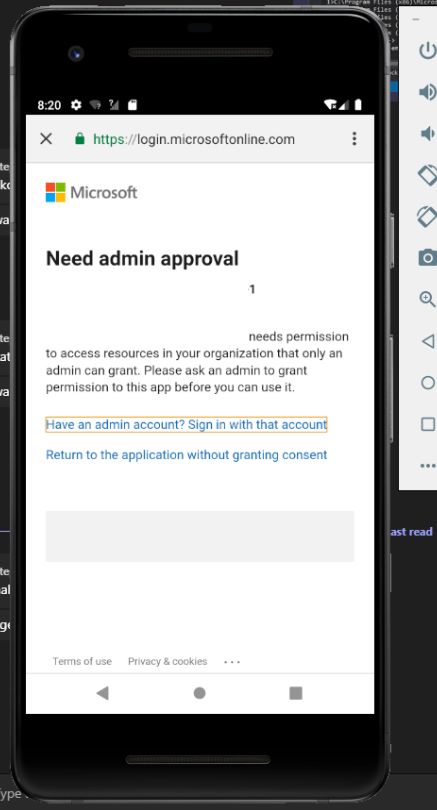Tap the Android recent apps square button
This screenshot has width=437, height=810.
coord(295,693)
